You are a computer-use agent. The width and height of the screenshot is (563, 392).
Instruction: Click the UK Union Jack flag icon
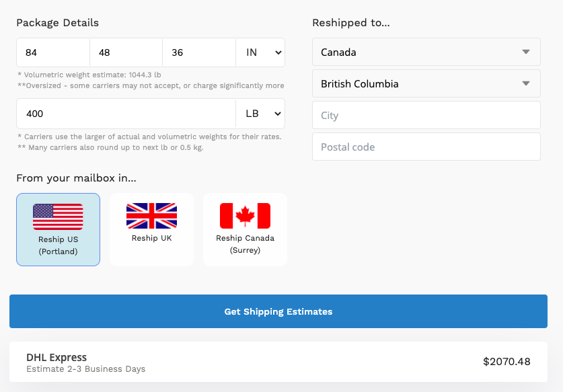pos(151,216)
